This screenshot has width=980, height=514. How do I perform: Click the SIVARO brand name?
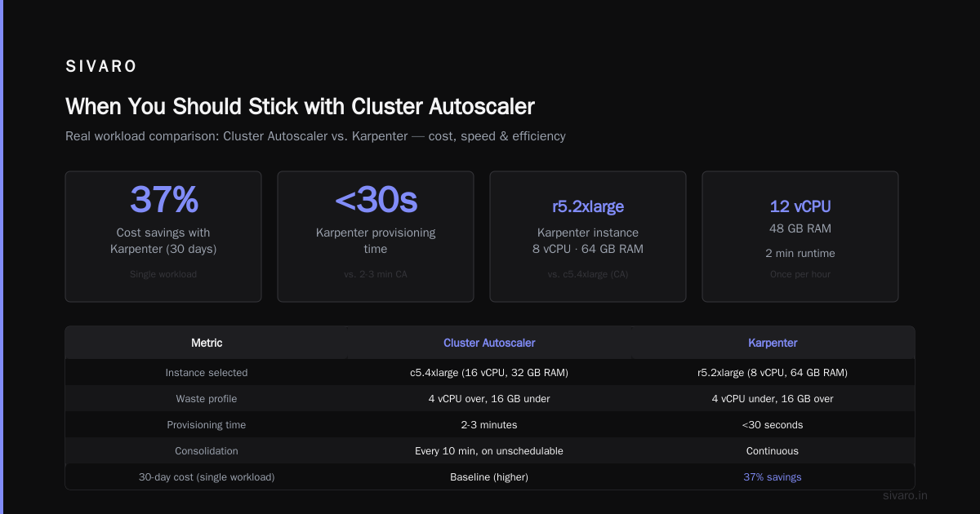(101, 67)
